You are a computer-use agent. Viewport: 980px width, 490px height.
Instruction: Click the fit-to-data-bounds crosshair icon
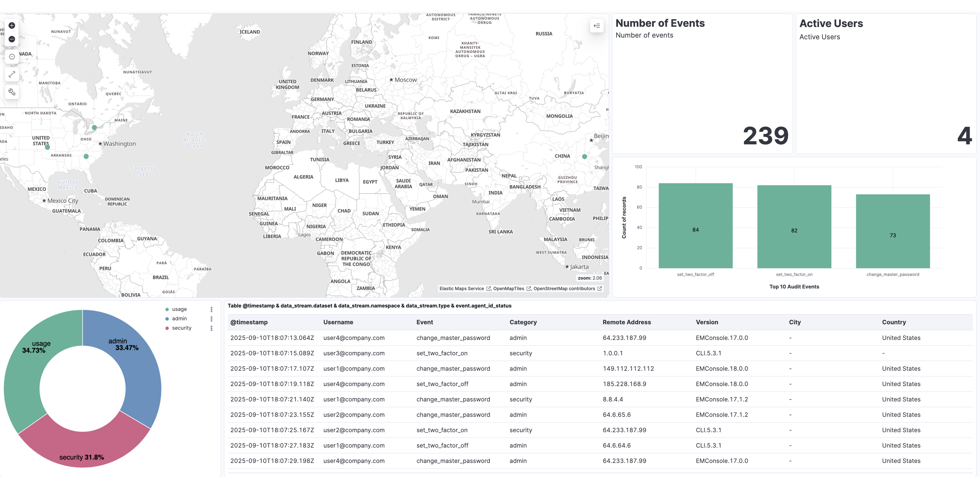(x=12, y=57)
